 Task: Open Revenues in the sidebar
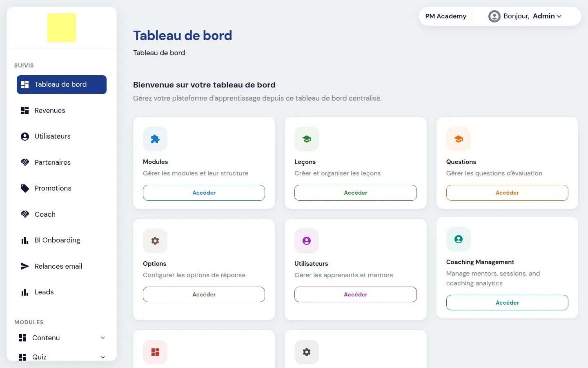[x=62, y=110]
